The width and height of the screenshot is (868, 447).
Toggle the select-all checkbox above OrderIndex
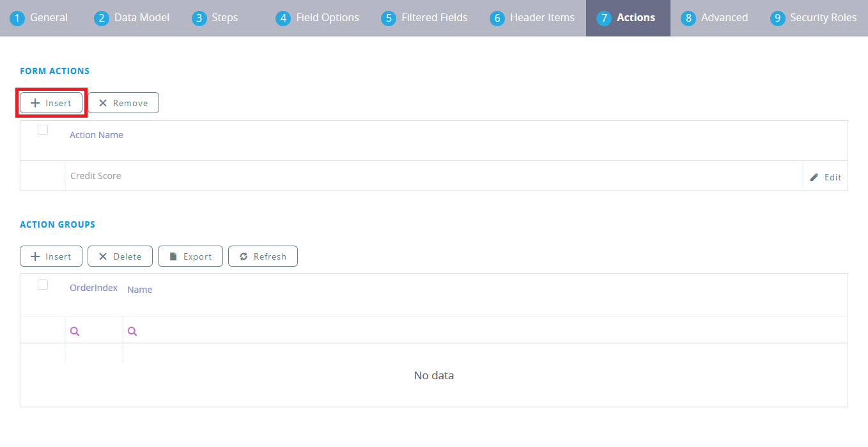coord(43,284)
